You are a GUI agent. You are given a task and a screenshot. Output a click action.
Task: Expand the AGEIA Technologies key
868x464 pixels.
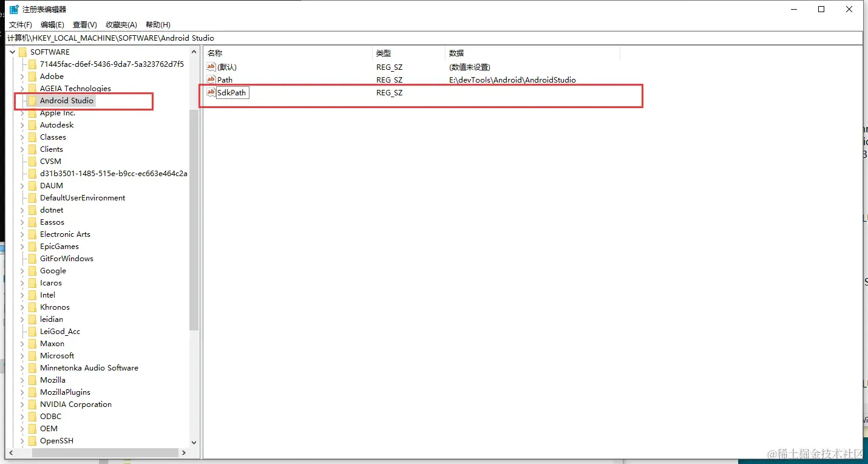[x=22, y=89]
